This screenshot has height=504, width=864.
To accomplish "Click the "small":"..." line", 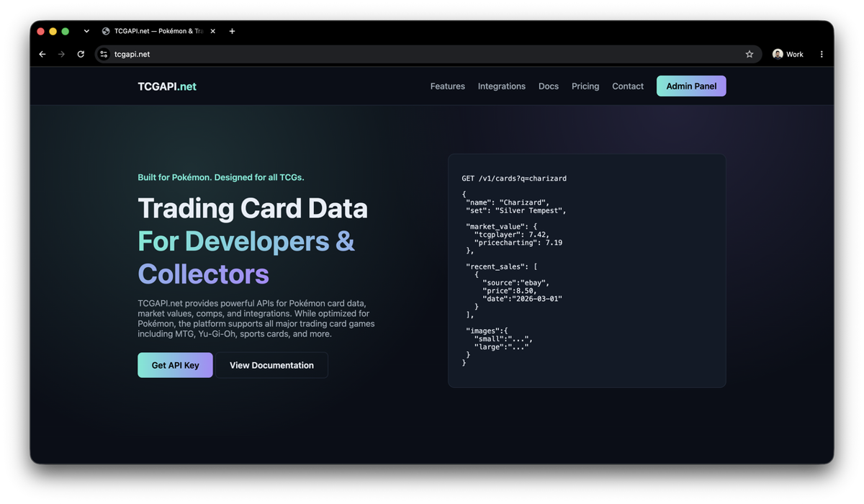I will 503,339.
